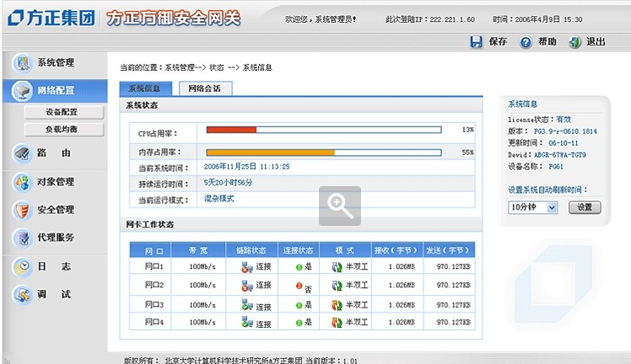Click the help question mark icon
Viewport: 631px width, 364px height.
pos(526,42)
